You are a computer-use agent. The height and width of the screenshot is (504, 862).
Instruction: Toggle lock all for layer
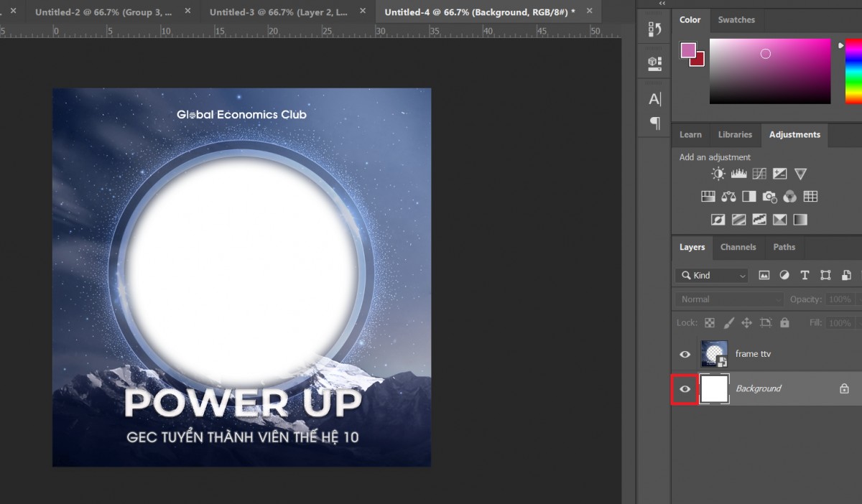(784, 323)
